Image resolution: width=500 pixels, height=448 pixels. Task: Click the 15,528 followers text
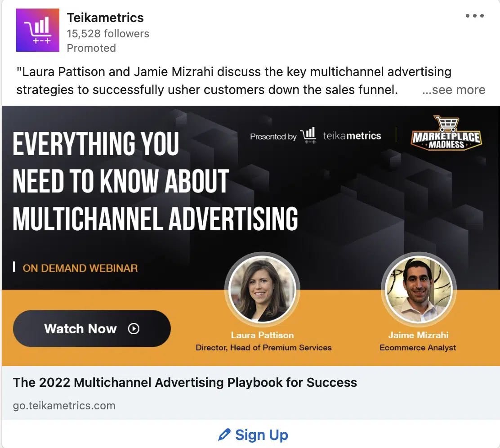tap(108, 33)
